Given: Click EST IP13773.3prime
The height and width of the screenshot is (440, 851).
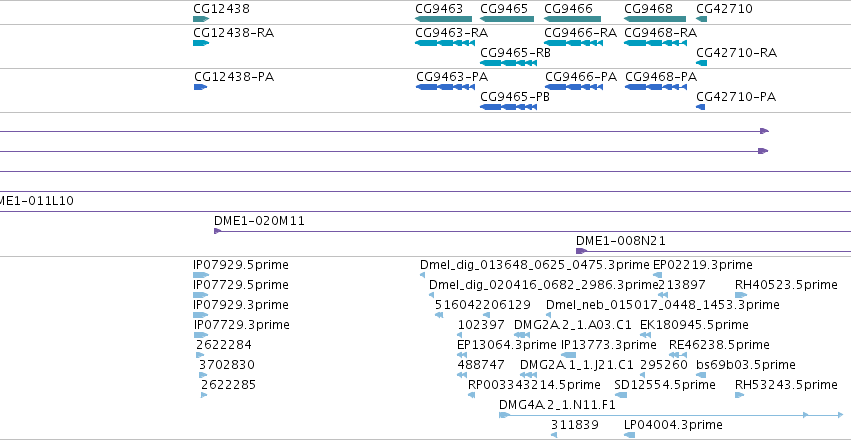Looking at the screenshot, I should click(608, 345).
